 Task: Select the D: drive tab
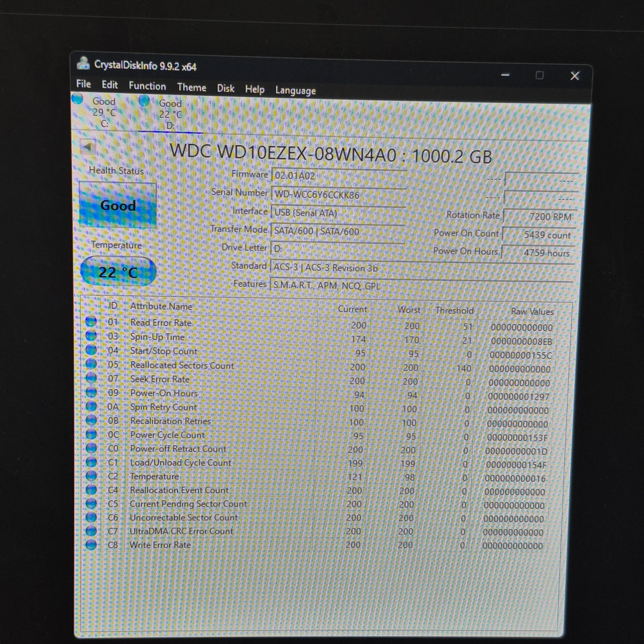[x=170, y=114]
